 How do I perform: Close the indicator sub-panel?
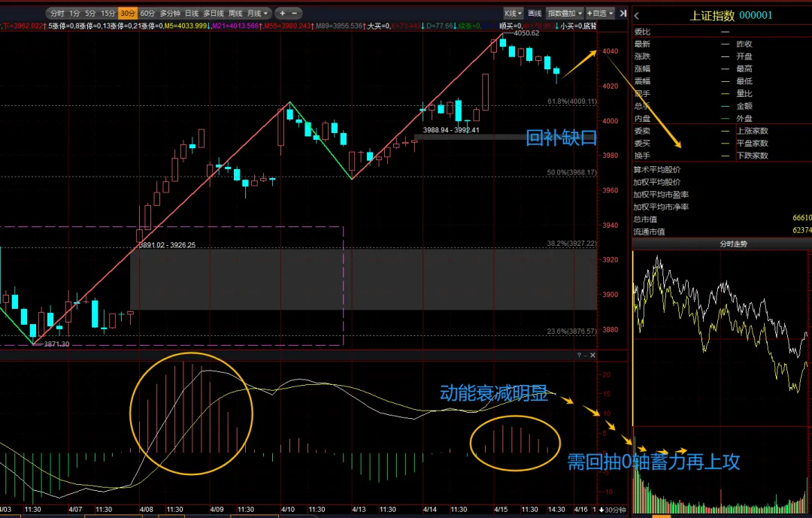593,356
